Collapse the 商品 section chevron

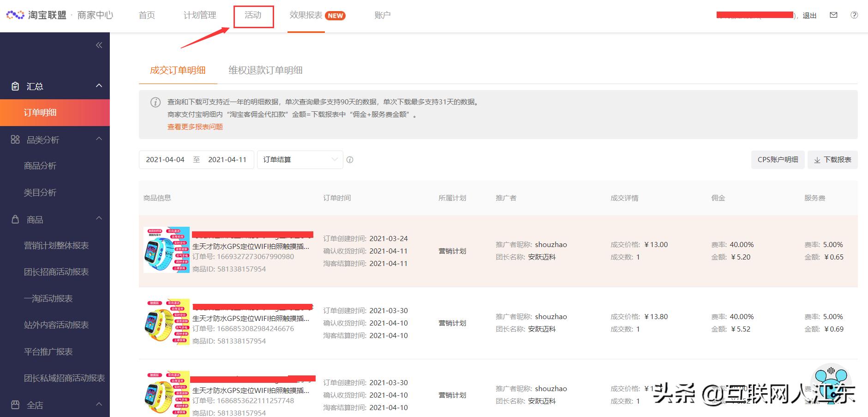98,218
